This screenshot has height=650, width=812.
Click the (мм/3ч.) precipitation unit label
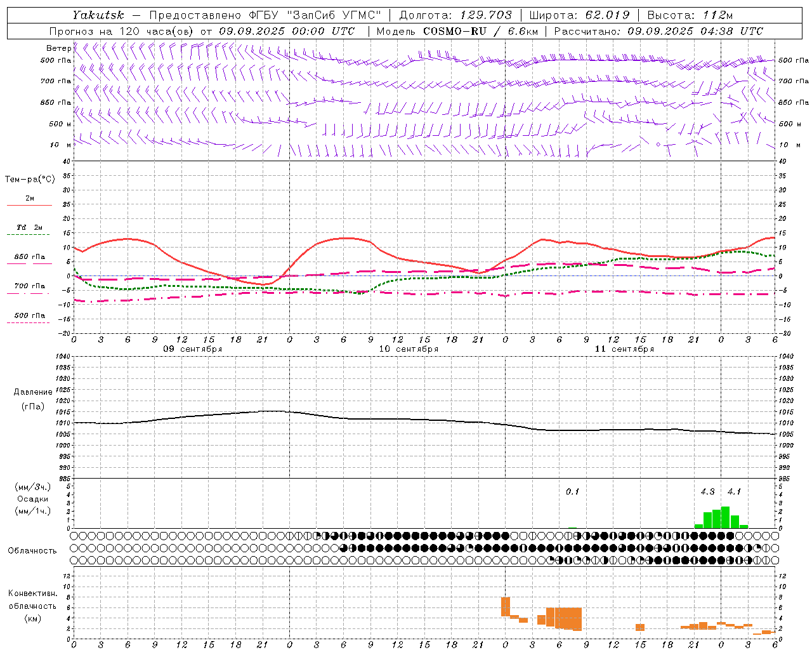pos(33,487)
